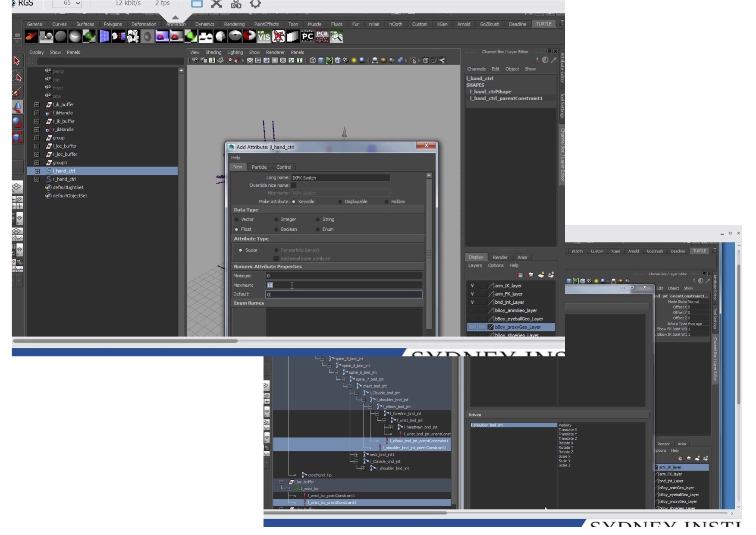Image resolution: width=756 pixels, height=535 pixels.
Task: Select the arrow Select tool in toolbox
Action: pos(17,61)
